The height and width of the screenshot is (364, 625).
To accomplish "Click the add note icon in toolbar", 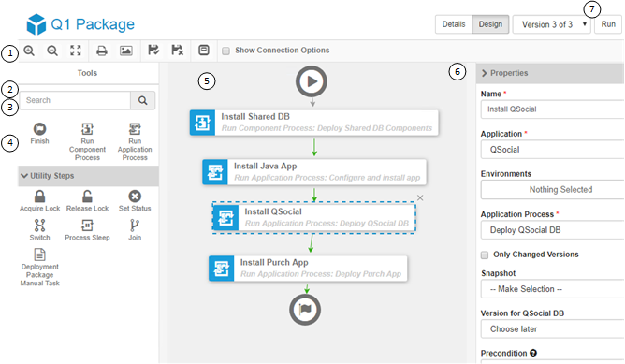I will (x=204, y=51).
